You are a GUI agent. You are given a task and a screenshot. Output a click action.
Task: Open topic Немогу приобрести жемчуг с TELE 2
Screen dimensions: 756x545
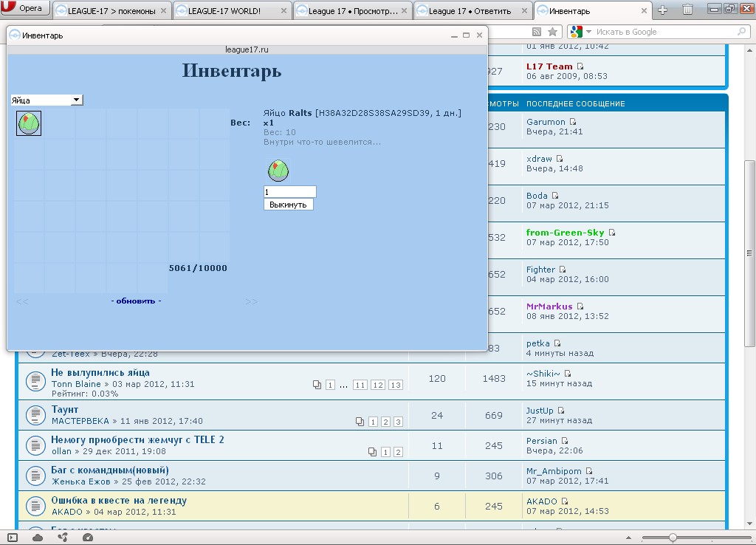point(137,439)
